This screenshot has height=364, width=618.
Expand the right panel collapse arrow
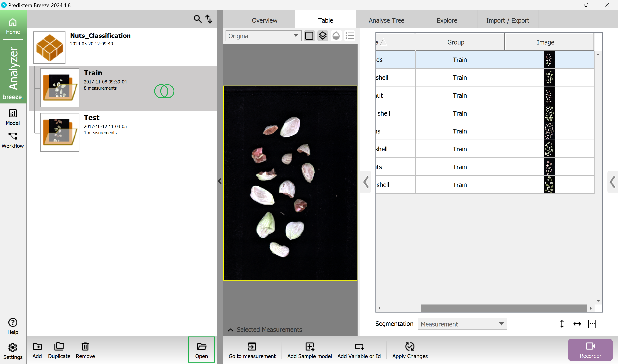tap(612, 182)
